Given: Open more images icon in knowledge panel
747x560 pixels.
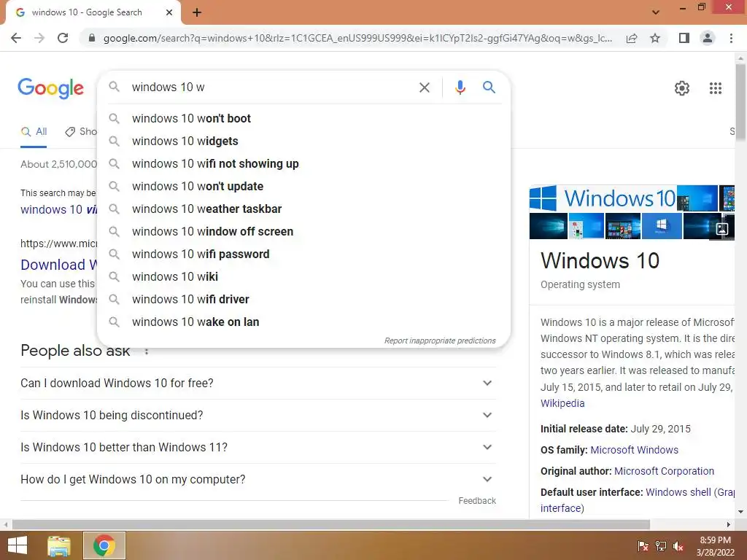Looking at the screenshot, I should pos(722,229).
